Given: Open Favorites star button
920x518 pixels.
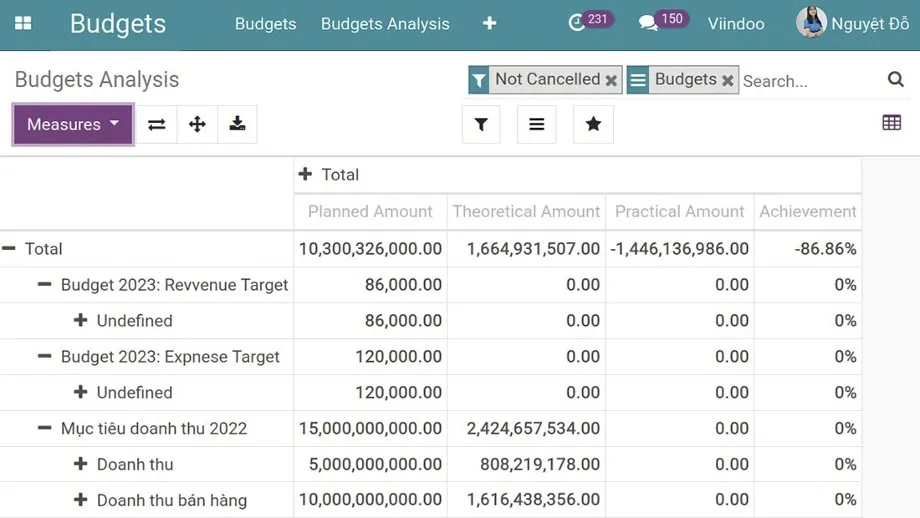Looking at the screenshot, I should click(x=593, y=124).
